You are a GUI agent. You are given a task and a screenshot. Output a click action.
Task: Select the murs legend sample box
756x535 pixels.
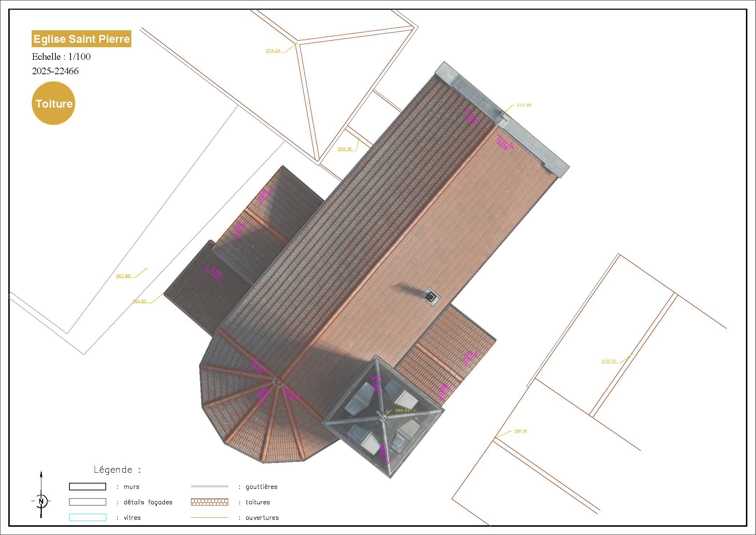pos(87,487)
